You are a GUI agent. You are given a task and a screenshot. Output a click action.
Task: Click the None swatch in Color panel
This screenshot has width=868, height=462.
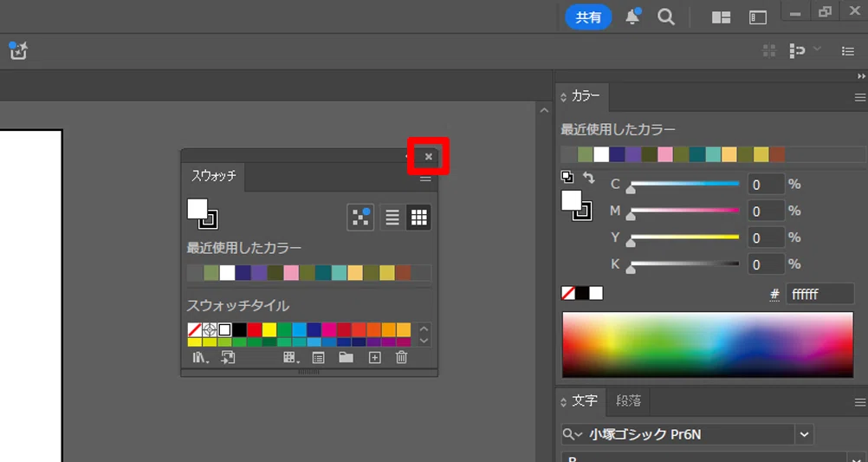[x=568, y=293]
